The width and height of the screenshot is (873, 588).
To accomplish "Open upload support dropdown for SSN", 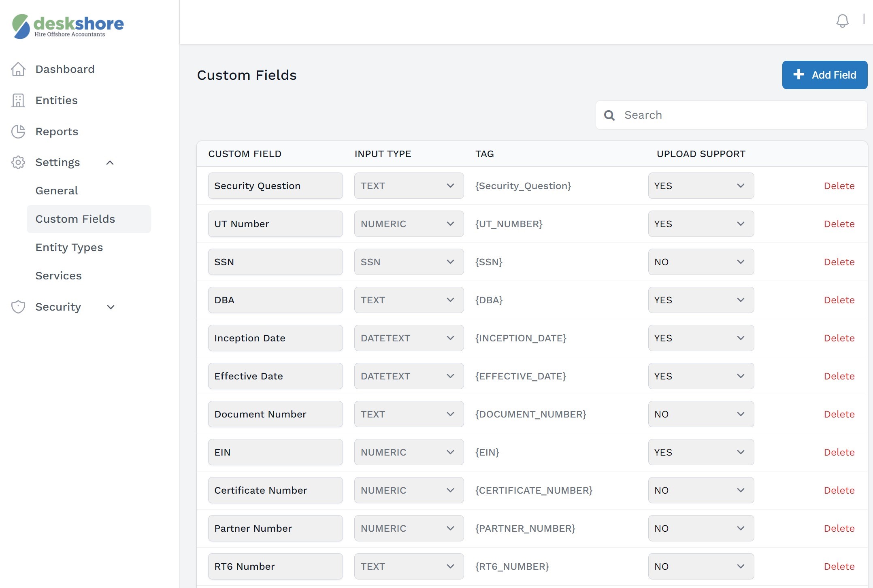I will click(x=701, y=262).
